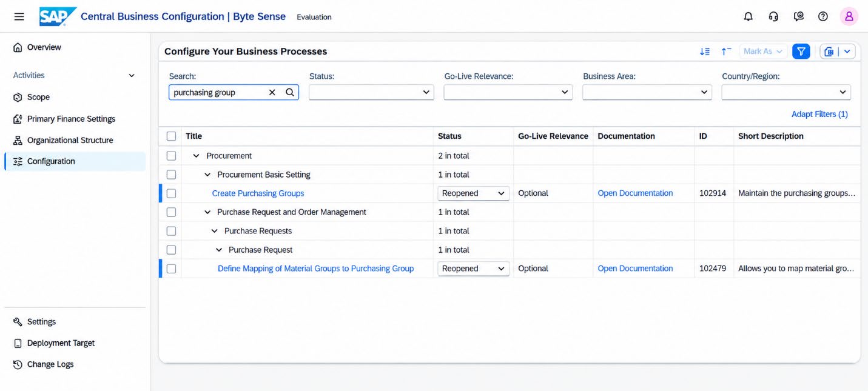Open Documentation for ID 102479

(x=635, y=269)
